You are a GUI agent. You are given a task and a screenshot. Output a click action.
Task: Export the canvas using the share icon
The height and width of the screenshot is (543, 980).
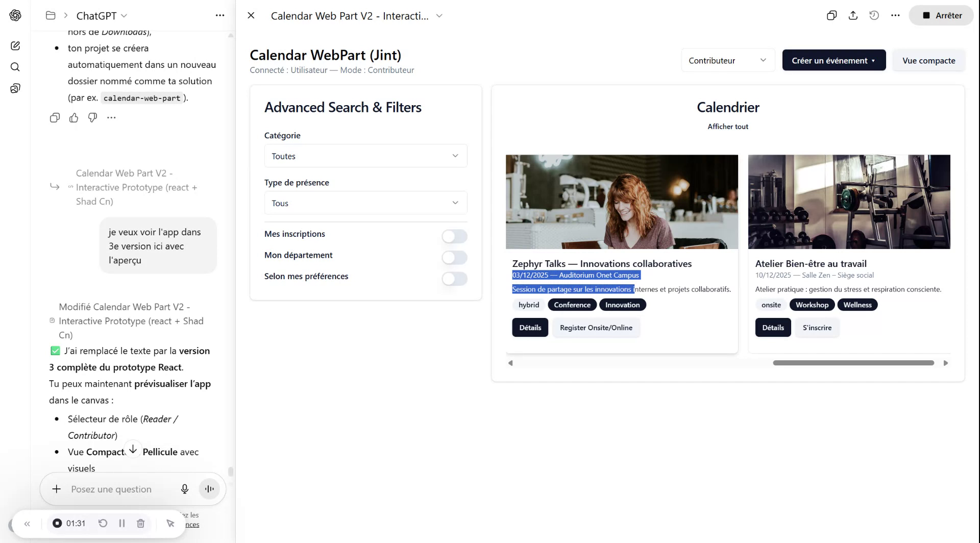(853, 15)
